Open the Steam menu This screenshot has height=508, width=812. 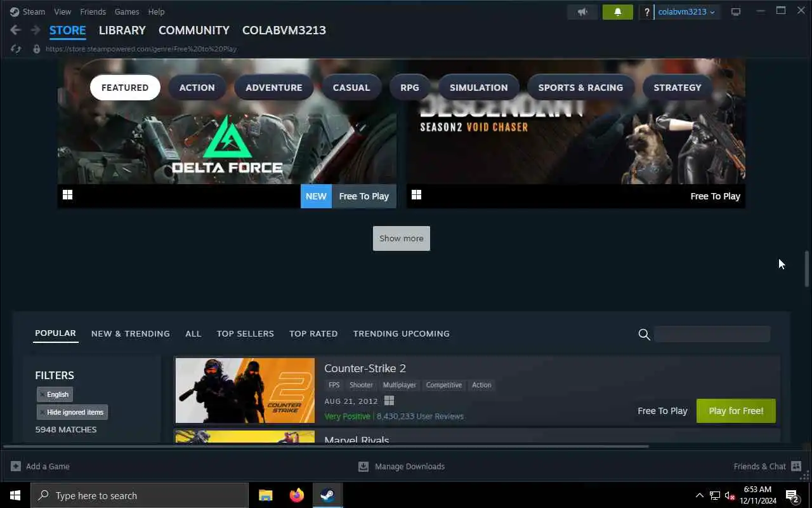tap(34, 11)
